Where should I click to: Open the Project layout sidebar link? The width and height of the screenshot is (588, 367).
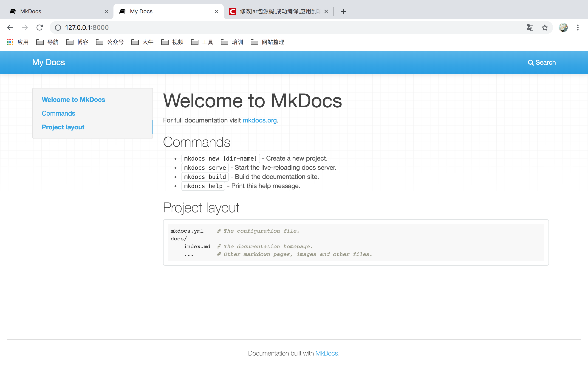63,127
